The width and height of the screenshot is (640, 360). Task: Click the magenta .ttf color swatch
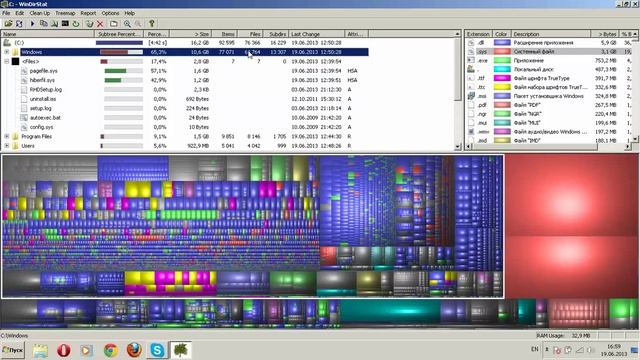(502, 78)
